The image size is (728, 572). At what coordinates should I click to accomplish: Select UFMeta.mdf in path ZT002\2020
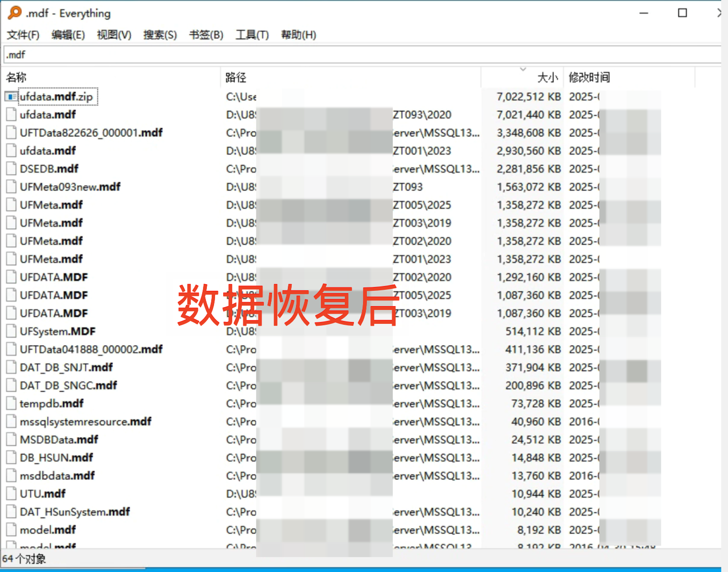coord(51,241)
